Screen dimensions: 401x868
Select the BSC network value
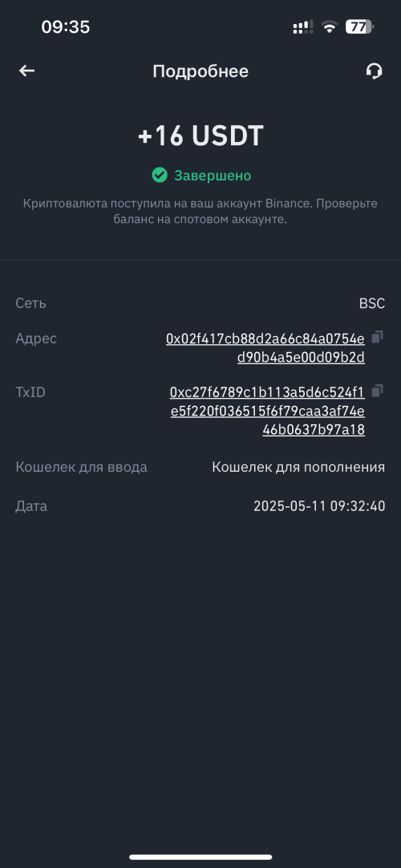(x=371, y=303)
